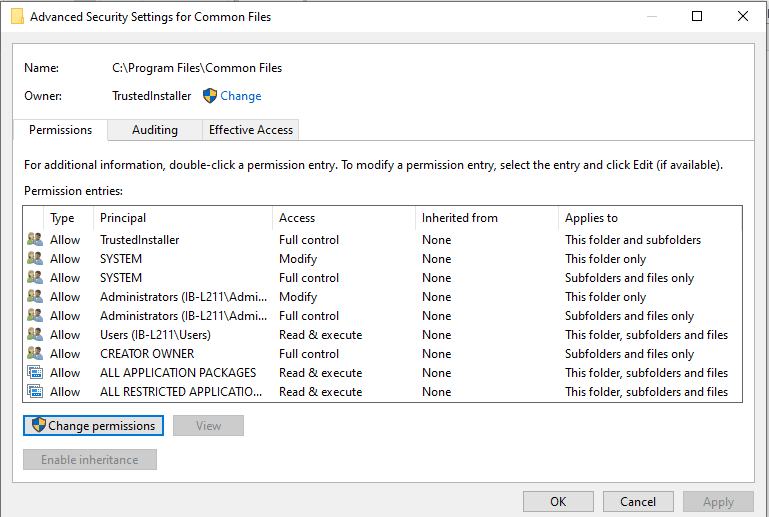Click the group icon beside CREATOR OWNER
The height and width of the screenshot is (517, 769).
coord(35,354)
